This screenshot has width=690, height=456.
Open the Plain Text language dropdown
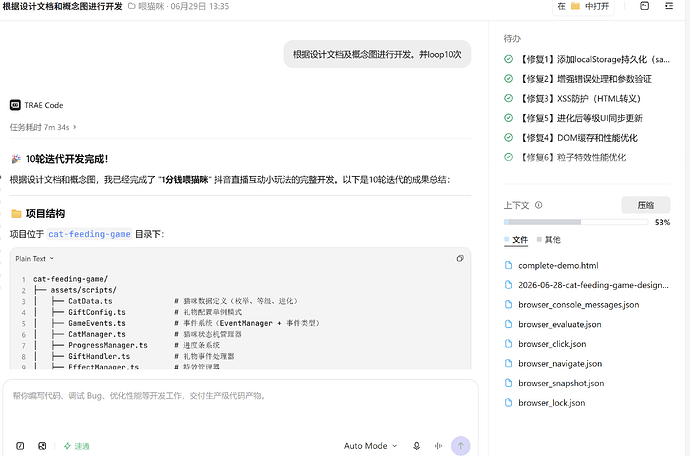pyautogui.click(x=34, y=258)
